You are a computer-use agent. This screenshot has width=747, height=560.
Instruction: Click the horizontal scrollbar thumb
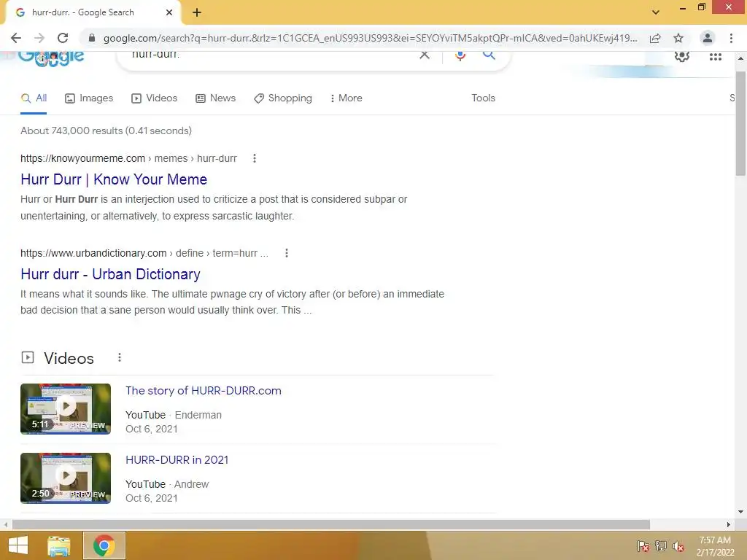click(x=331, y=524)
